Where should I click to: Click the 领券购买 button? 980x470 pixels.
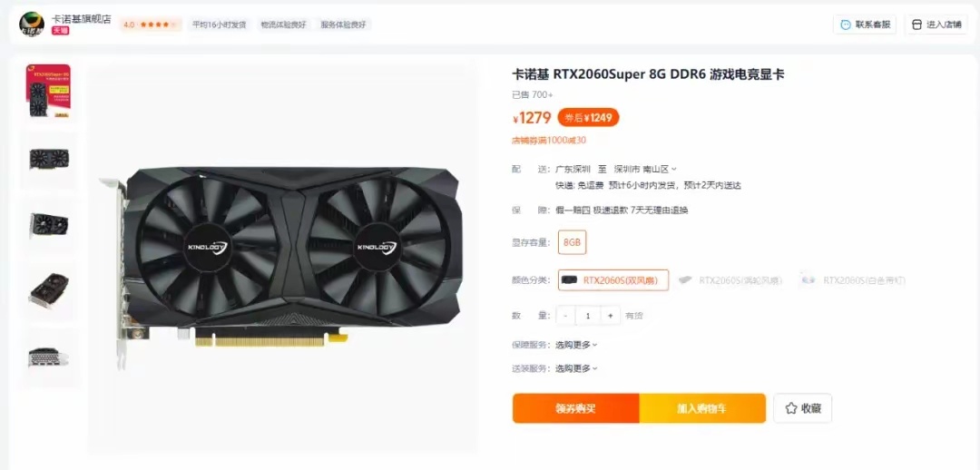(x=575, y=408)
